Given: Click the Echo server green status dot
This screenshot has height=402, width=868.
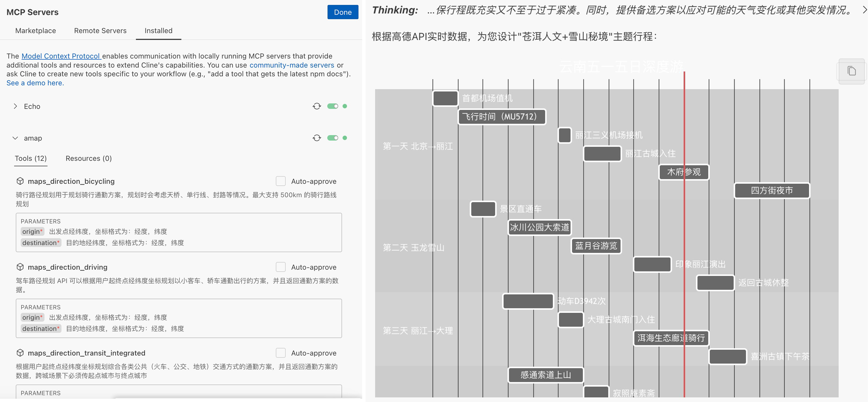Looking at the screenshot, I should point(345,106).
